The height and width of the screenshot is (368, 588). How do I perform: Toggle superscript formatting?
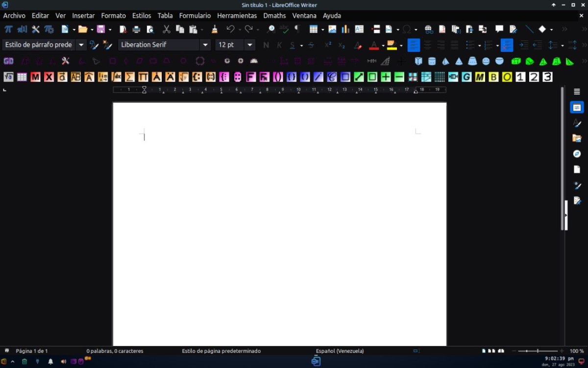click(x=328, y=45)
